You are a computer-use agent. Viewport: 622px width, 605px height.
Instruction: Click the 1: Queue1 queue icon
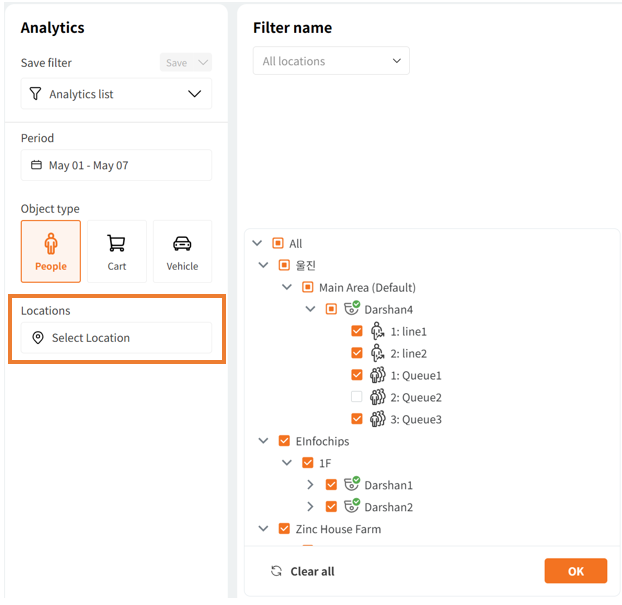[377, 375]
